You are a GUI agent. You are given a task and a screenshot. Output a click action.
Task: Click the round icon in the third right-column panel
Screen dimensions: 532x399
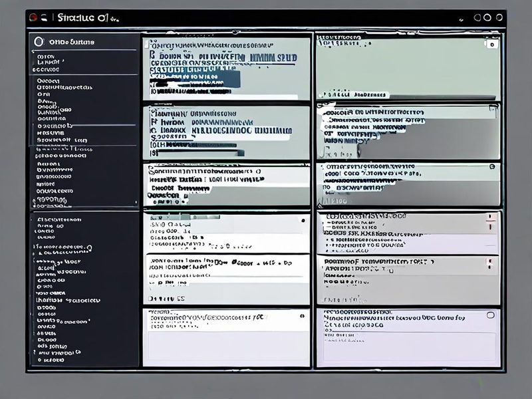[492, 167]
